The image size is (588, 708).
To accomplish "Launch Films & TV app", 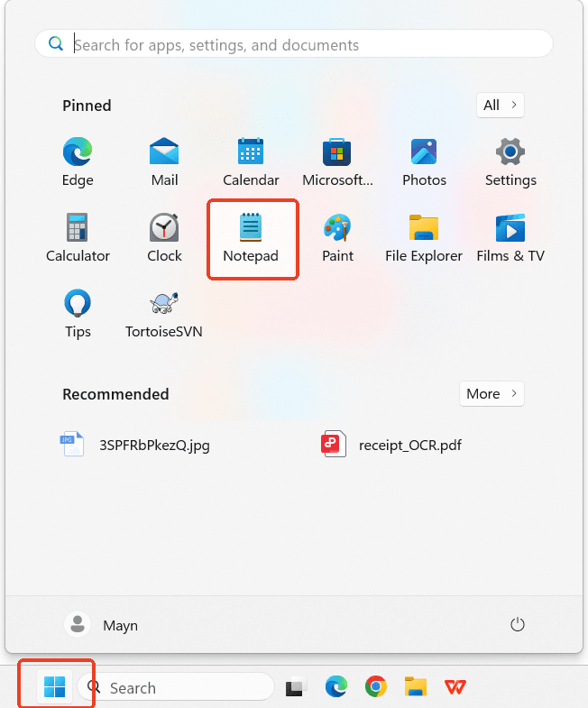I will coord(510,237).
